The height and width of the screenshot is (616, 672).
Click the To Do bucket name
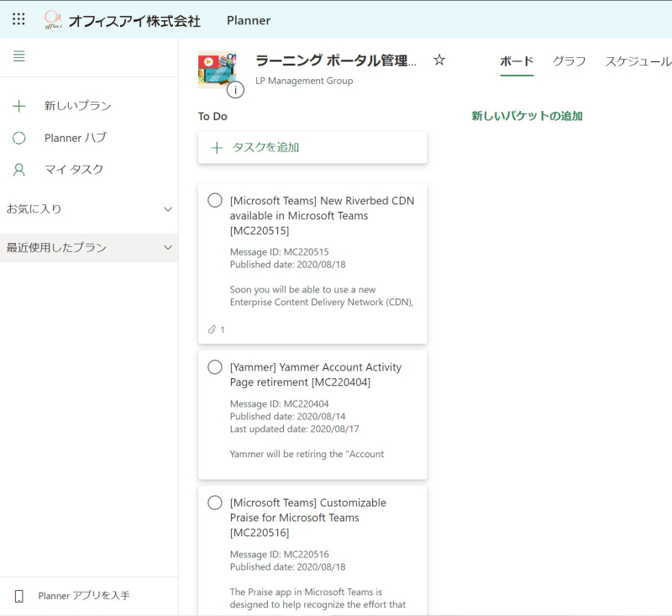pyautogui.click(x=213, y=116)
